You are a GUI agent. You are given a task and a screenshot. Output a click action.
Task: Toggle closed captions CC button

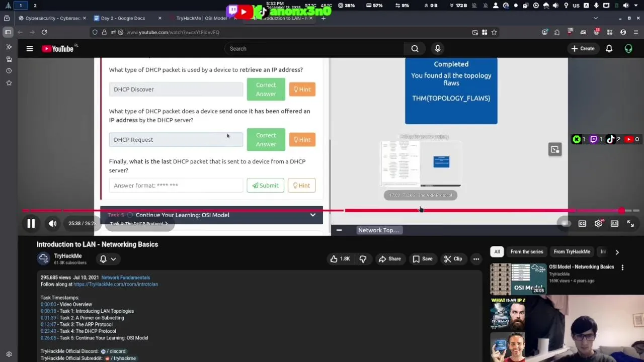click(x=582, y=224)
